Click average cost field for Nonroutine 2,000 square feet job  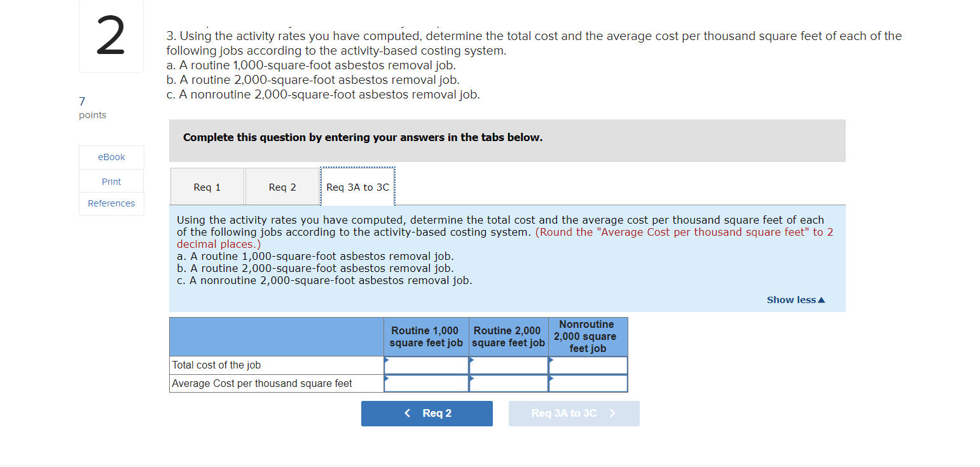pos(588,383)
